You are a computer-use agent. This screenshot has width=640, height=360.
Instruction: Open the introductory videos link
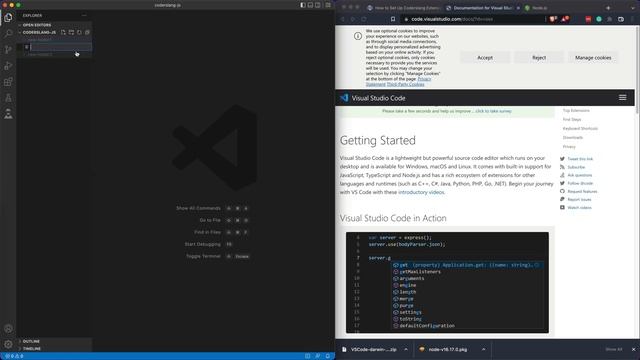(421, 192)
